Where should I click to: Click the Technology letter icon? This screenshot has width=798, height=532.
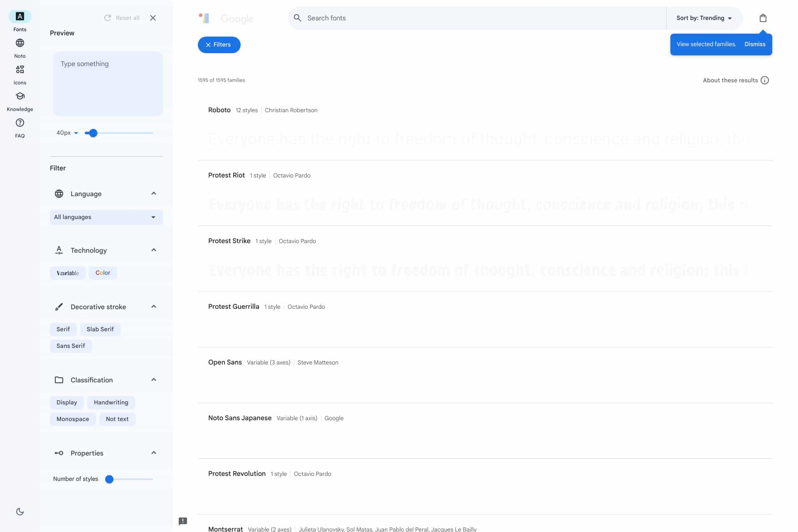[x=59, y=250]
